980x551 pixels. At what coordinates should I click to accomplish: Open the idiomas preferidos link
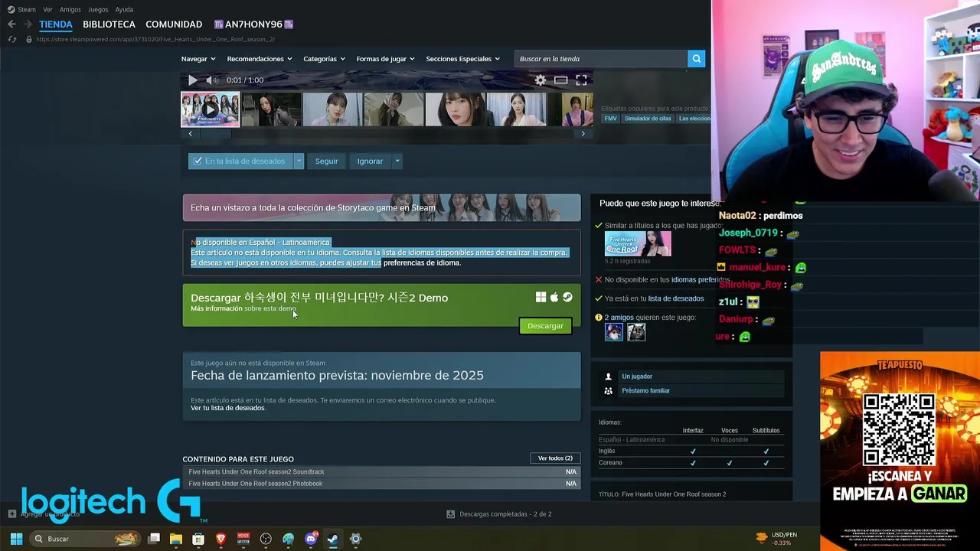point(700,280)
